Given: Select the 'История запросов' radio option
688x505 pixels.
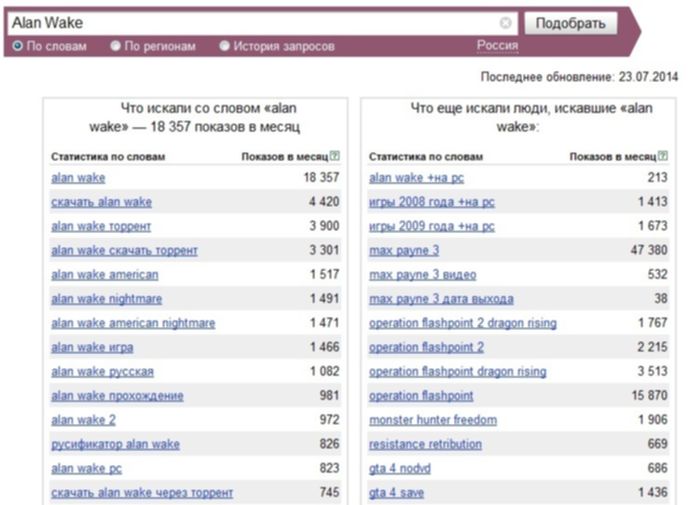Looking at the screenshot, I should 224,46.
